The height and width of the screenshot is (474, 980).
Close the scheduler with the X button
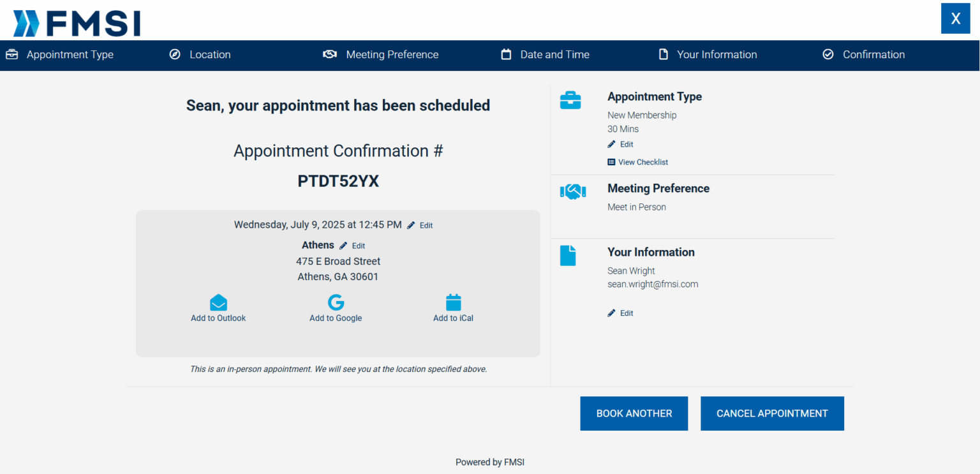coord(955,19)
